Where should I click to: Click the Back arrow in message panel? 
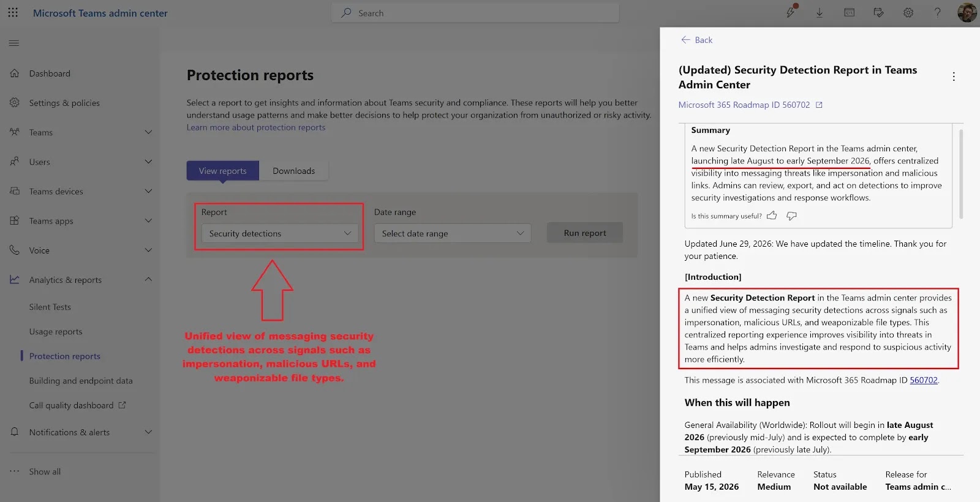685,40
